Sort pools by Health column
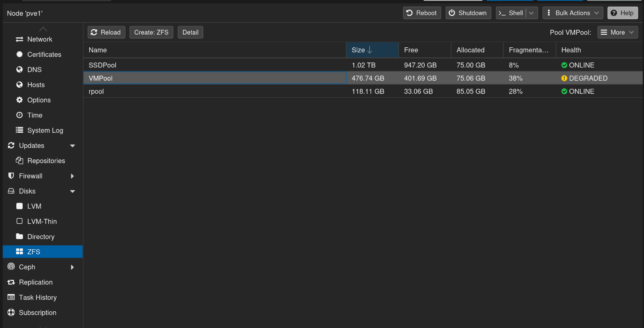 599,50
